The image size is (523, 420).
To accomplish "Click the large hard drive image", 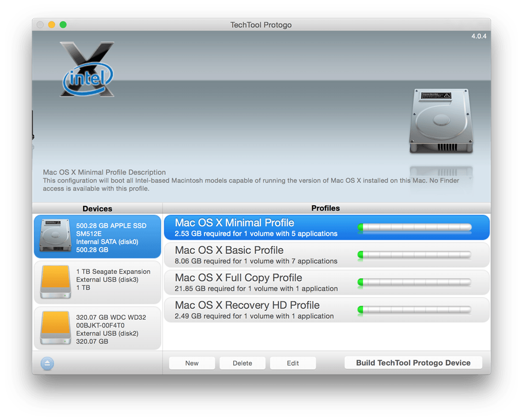I will tap(441, 121).
